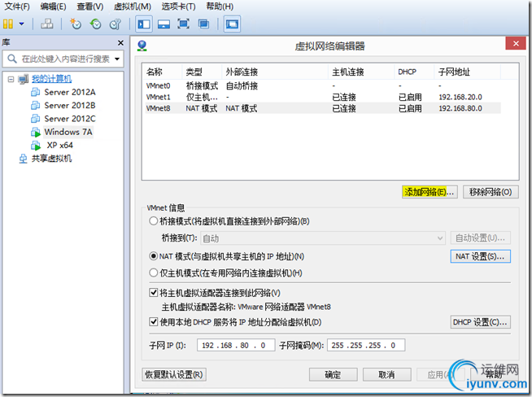Select the VMnet8 row in network list
The image size is (532, 397).
tap(323, 108)
